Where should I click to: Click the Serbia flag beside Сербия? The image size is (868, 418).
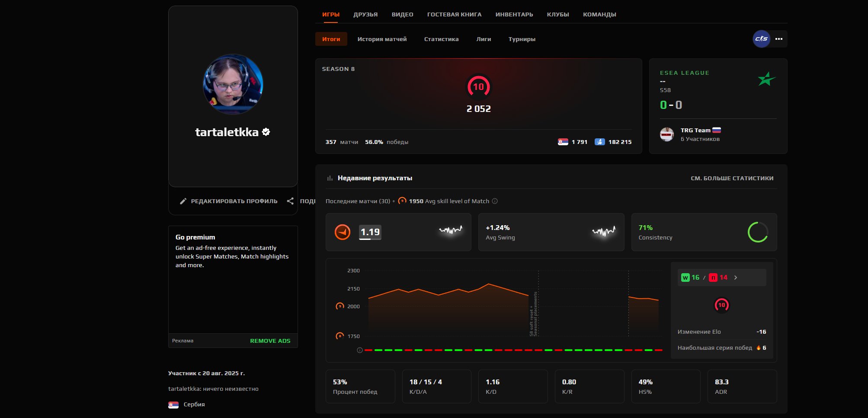[173, 405]
